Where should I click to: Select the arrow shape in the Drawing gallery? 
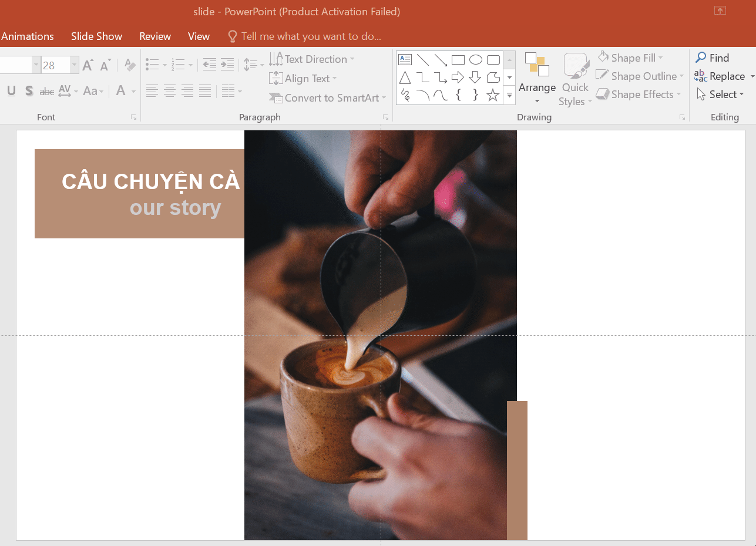click(458, 78)
